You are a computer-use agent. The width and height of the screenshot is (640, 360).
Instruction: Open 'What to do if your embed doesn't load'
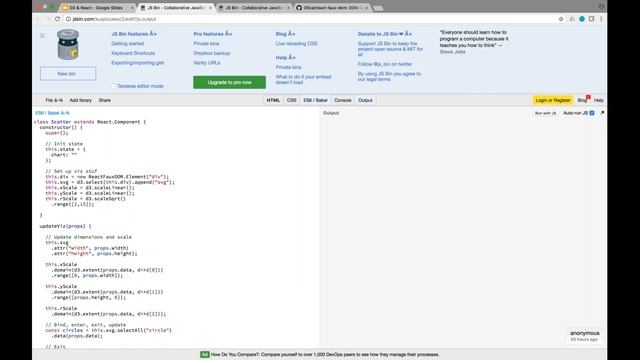(303, 80)
